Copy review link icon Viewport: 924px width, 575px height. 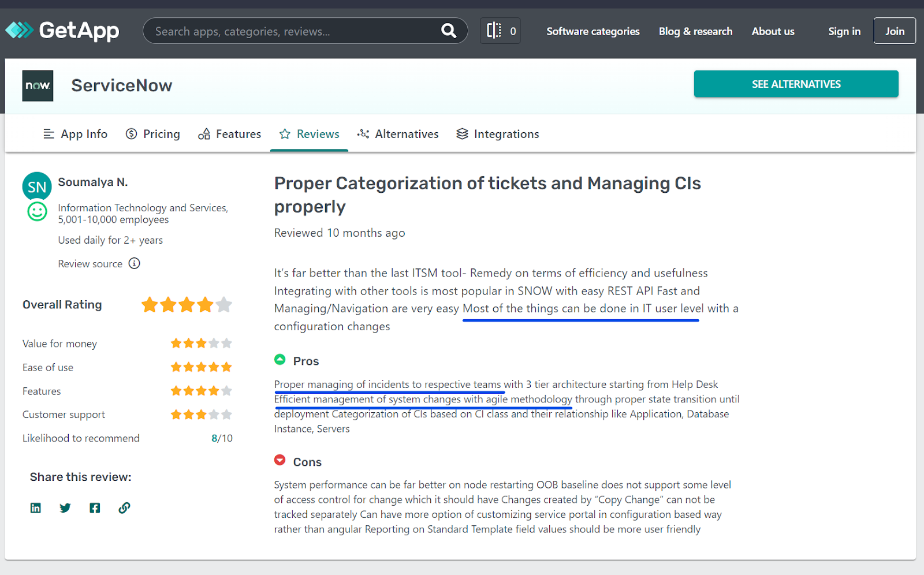pos(124,508)
